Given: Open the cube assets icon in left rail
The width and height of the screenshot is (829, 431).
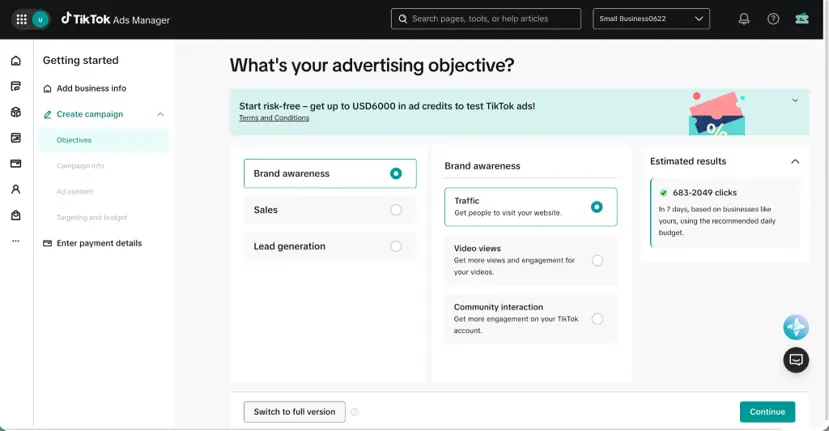Looking at the screenshot, I should [x=16, y=112].
